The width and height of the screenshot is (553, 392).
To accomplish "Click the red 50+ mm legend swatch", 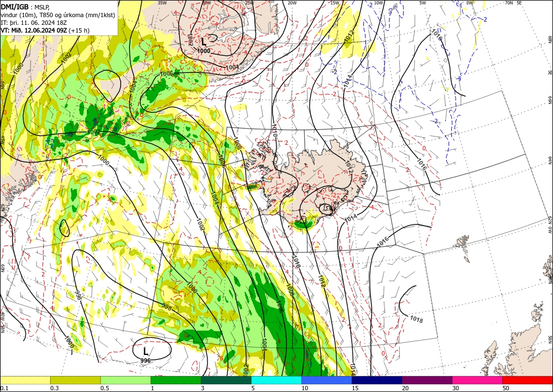I will [528, 380].
